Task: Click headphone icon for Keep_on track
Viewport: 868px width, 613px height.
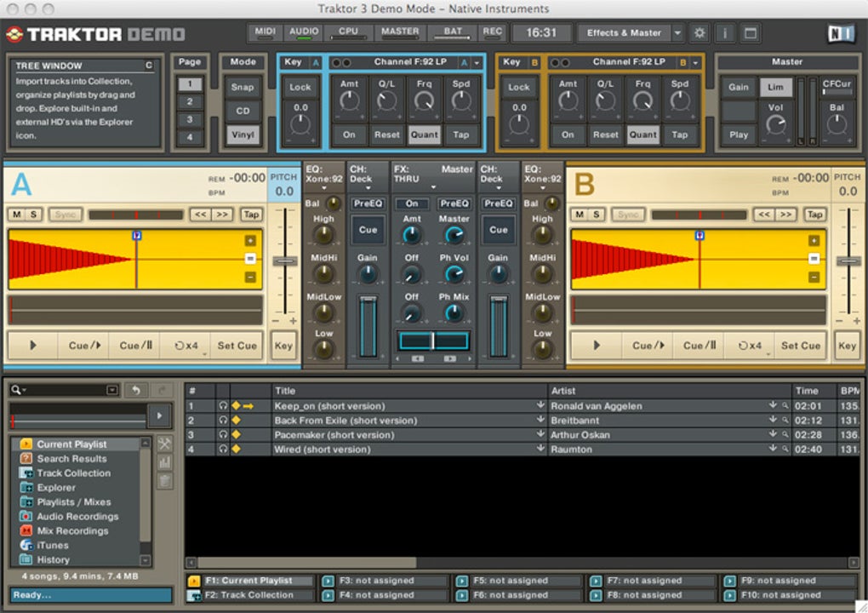Action: 223,406
